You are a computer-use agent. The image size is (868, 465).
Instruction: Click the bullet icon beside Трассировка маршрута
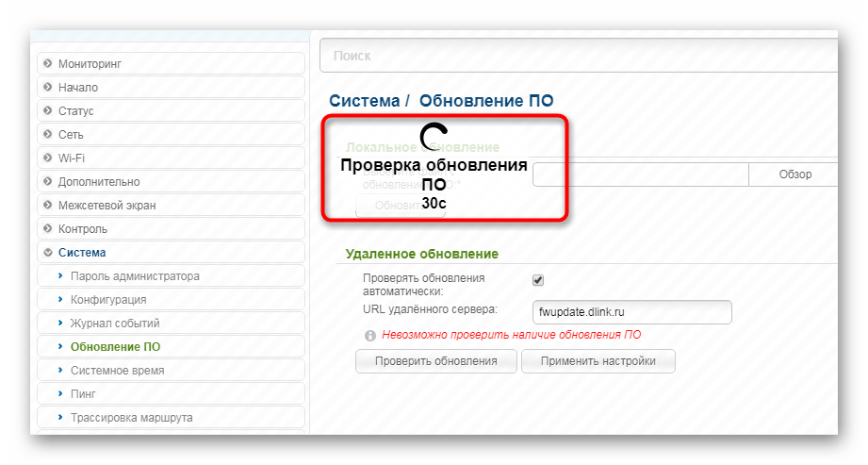tap(60, 417)
